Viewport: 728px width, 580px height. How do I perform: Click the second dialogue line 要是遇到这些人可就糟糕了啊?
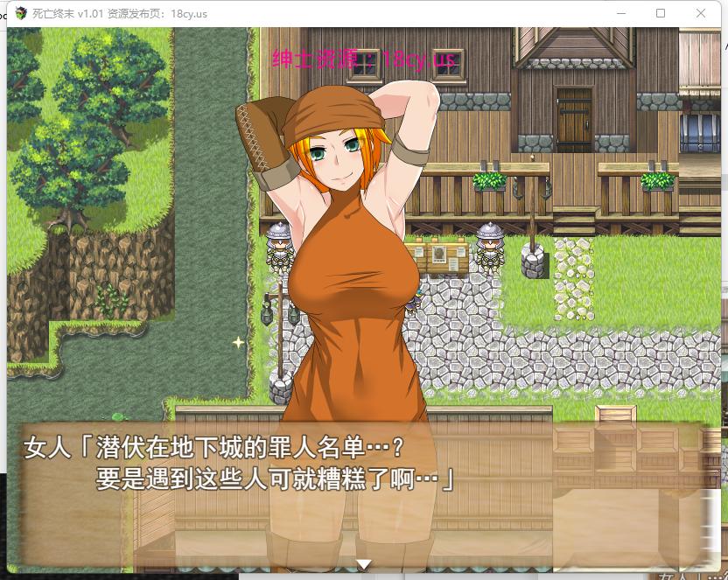click(275, 479)
